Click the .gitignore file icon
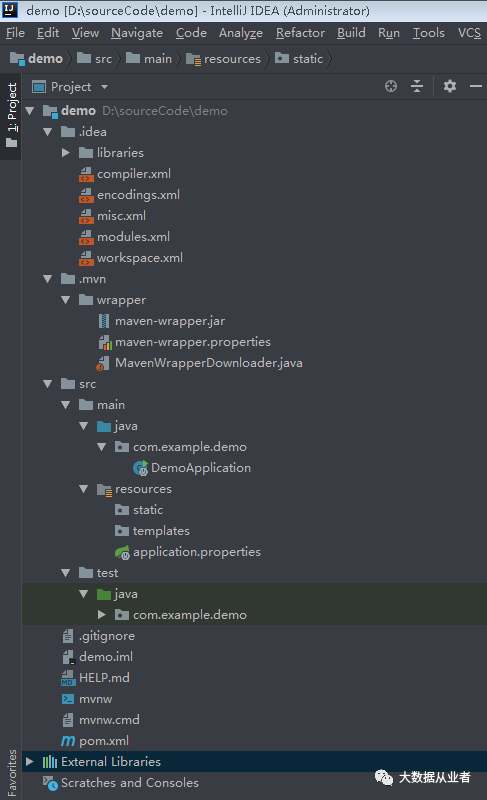This screenshot has height=800, width=487. point(68,636)
